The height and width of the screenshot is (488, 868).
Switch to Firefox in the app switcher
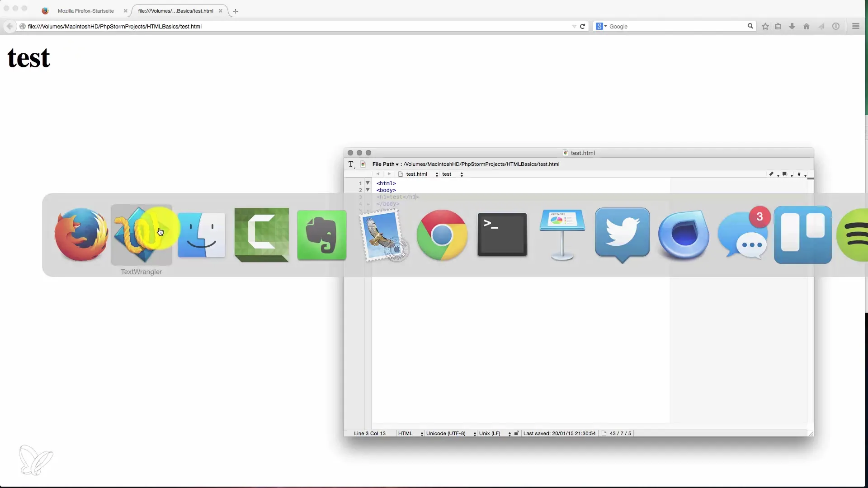[x=81, y=235]
